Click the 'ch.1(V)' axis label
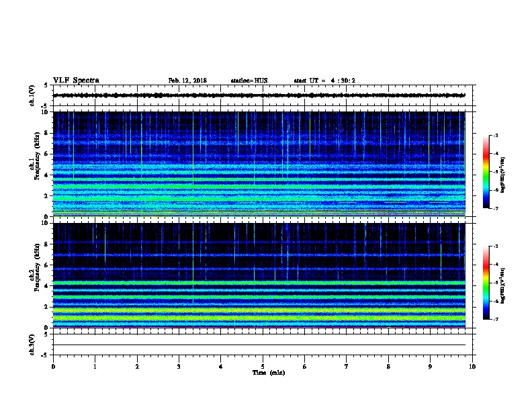 pyautogui.click(x=32, y=95)
